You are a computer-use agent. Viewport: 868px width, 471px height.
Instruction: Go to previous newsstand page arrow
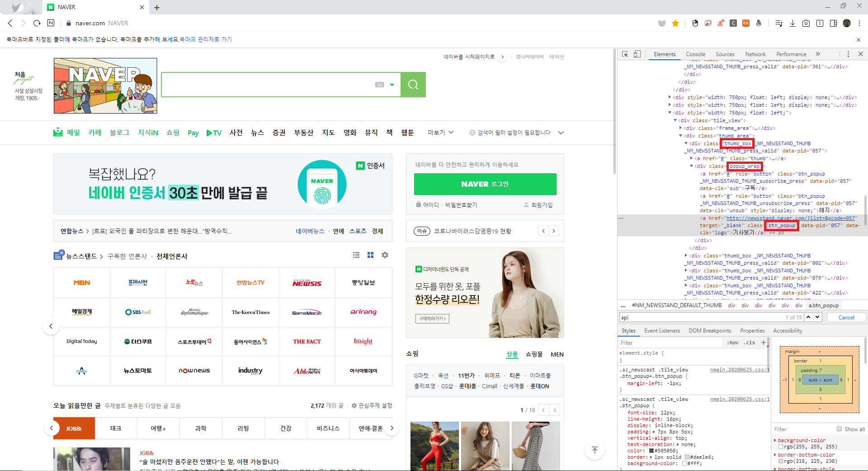tap(51, 326)
